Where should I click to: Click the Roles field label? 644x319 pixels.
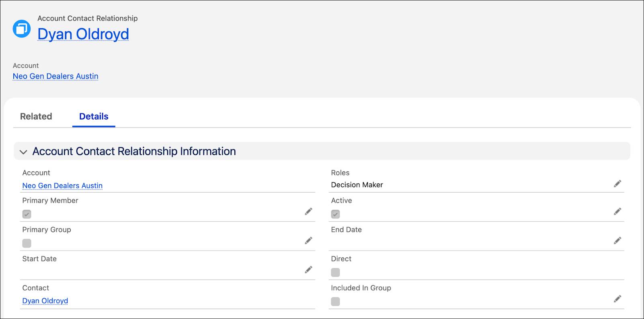tap(340, 173)
